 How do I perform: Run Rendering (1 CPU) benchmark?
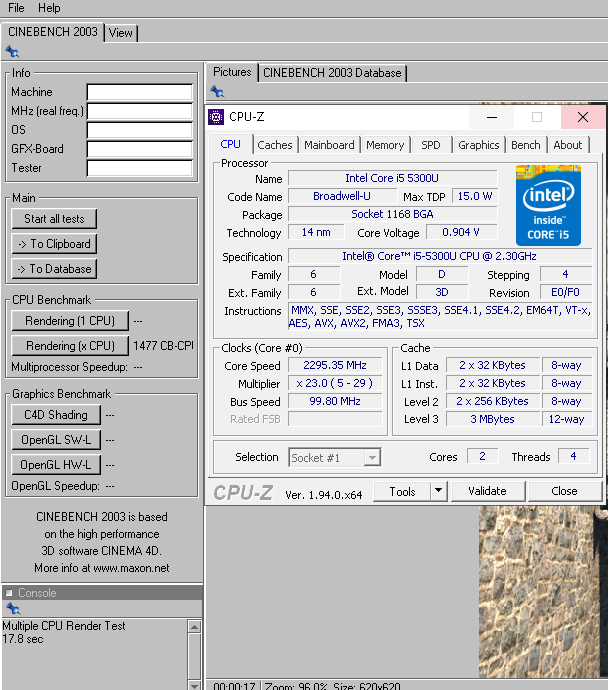[x=70, y=321]
